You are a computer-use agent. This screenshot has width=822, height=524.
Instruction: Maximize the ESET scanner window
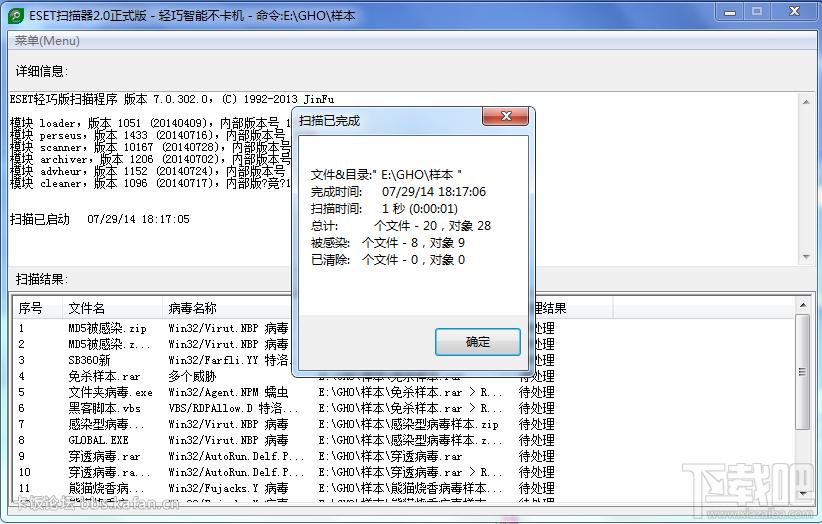coord(757,12)
